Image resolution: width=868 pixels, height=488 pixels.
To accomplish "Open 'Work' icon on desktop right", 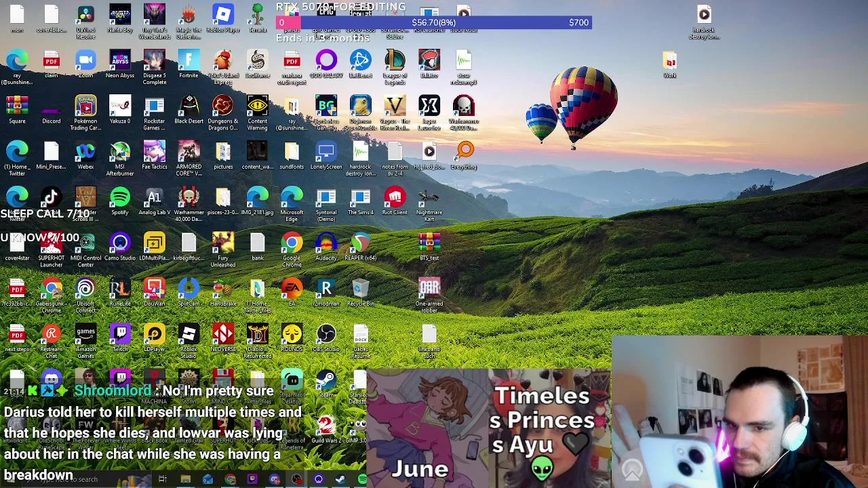I will pos(670,61).
